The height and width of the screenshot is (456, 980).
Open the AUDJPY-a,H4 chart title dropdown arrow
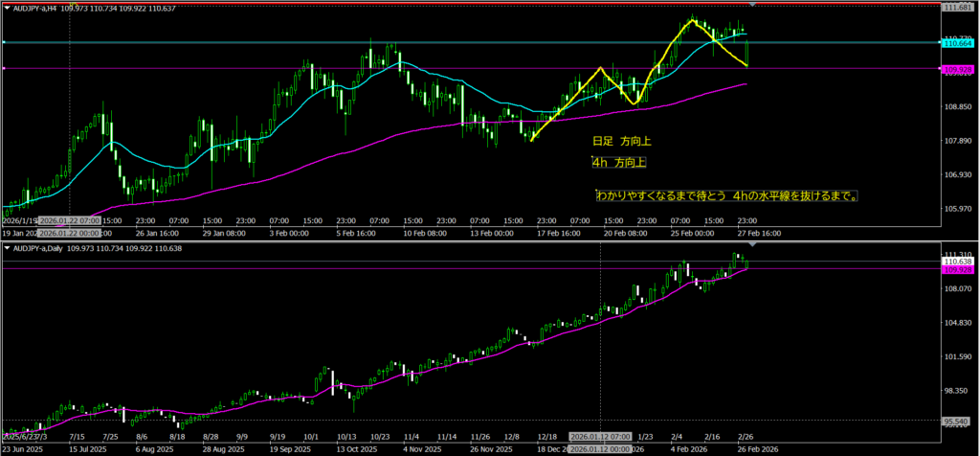point(7,8)
